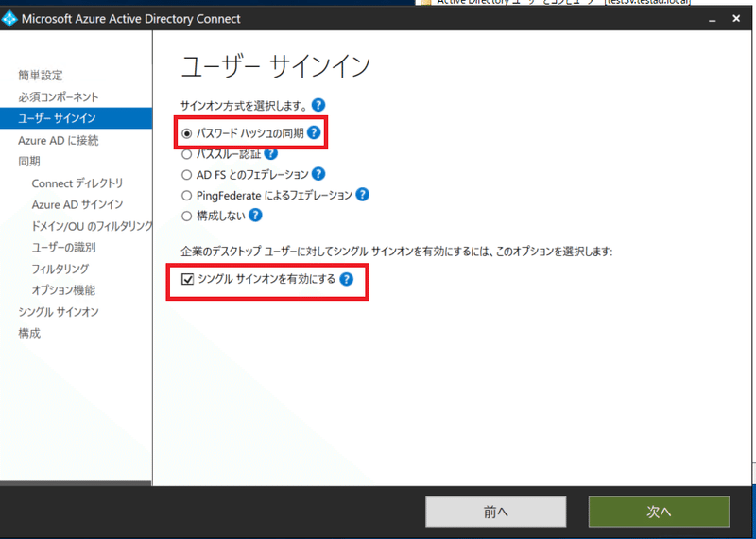Select パススルー認証 radio button
Viewport: 756px width, 539px height.
pos(186,154)
